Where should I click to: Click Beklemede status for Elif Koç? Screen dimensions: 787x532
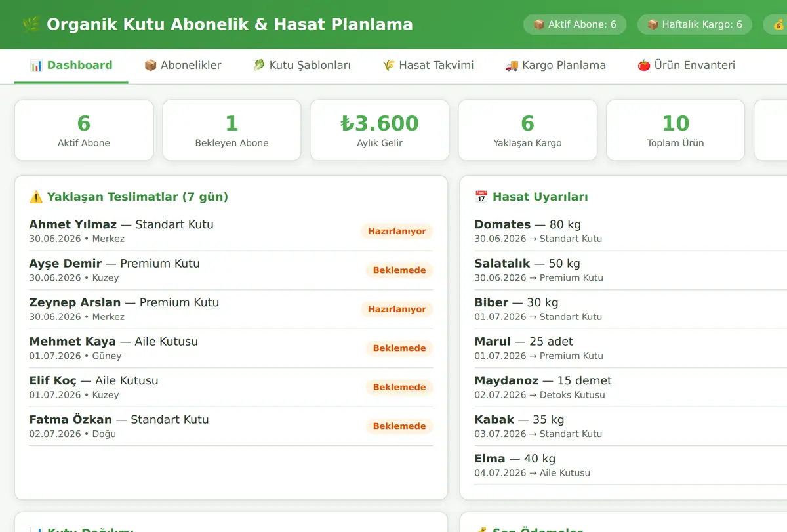point(399,387)
